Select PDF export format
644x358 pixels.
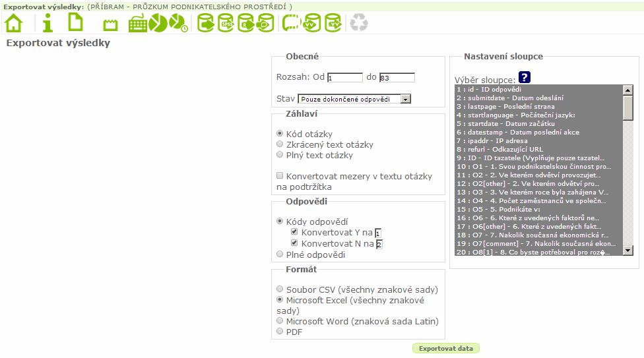click(x=280, y=332)
